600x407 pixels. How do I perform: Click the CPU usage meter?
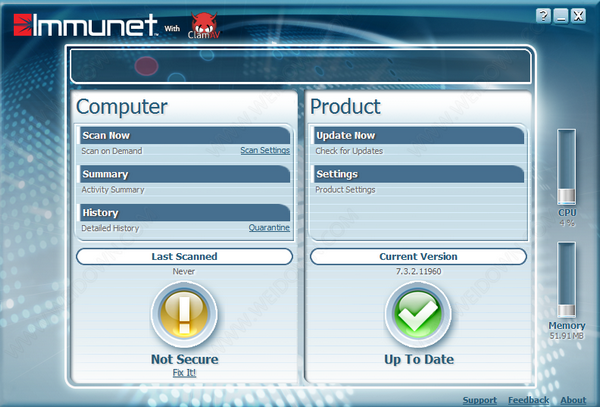click(x=566, y=167)
